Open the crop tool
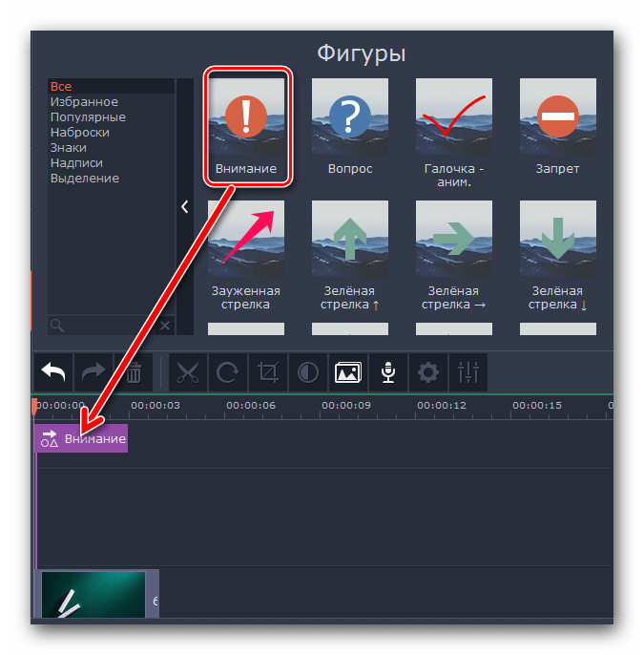This screenshot has height=655, width=644. pos(267,371)
